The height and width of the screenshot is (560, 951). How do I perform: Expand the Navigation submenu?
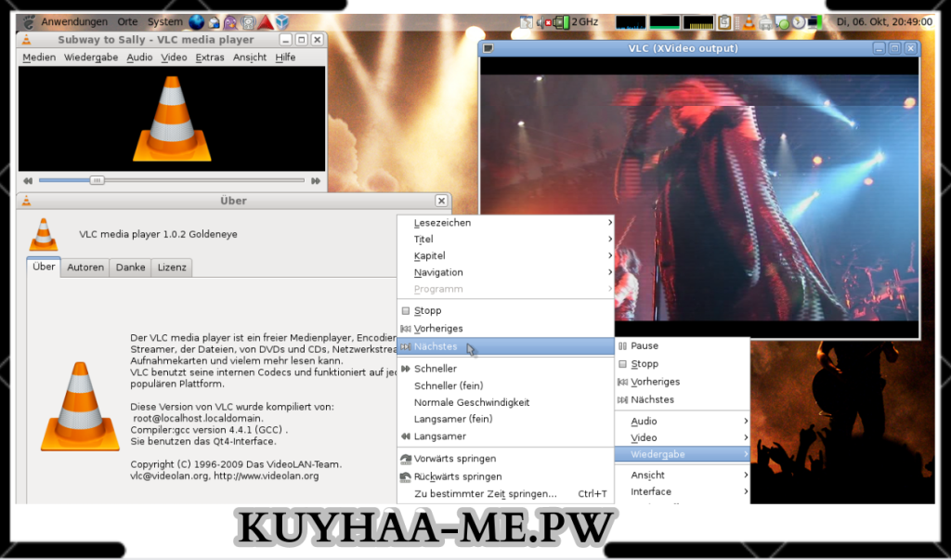pyautogui.click(x=505, y=272)
